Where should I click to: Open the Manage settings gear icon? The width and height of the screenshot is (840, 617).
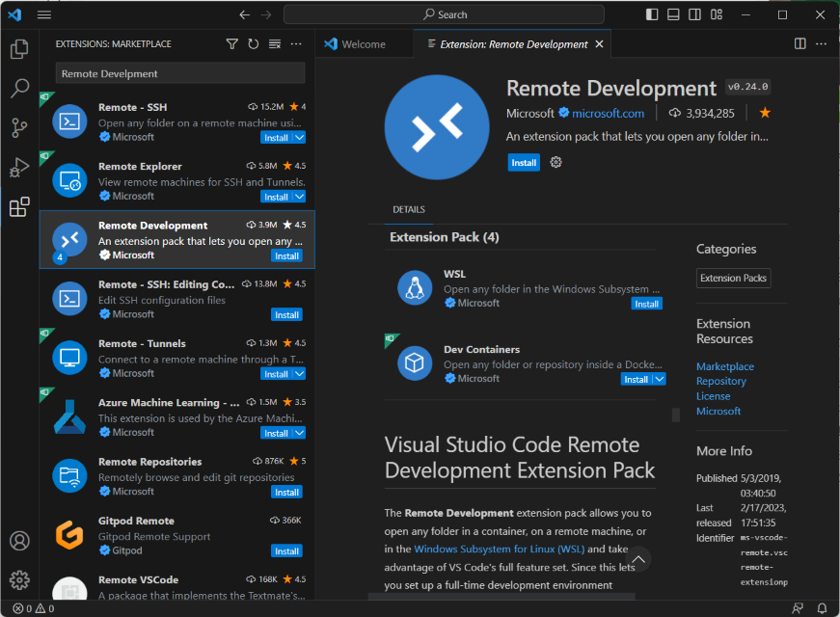point(19,579)
